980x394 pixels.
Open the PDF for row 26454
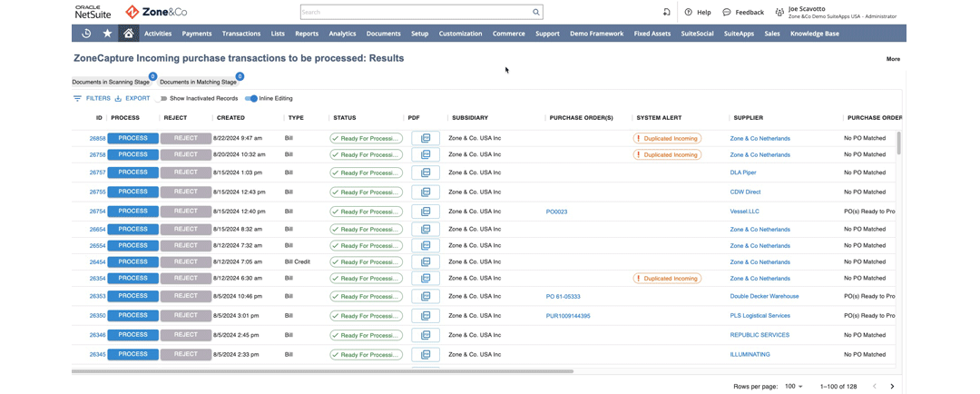pos(426,262)
